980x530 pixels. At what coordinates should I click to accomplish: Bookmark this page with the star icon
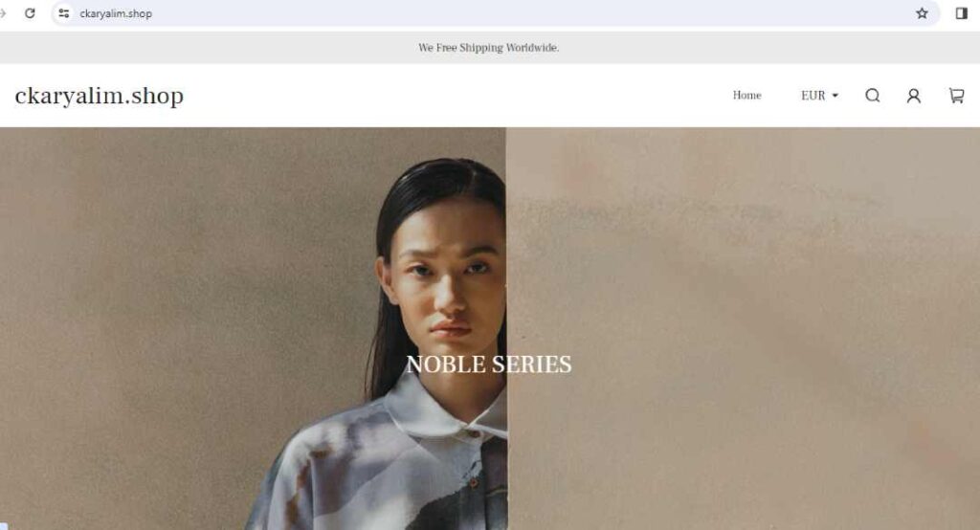click(922, 13)
